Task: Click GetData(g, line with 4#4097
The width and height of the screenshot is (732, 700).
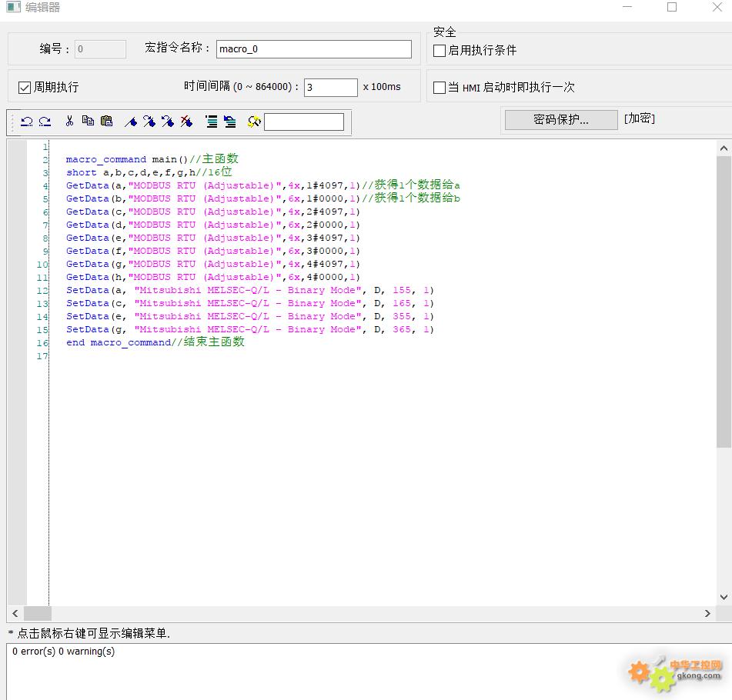Action: coord(213,264)
